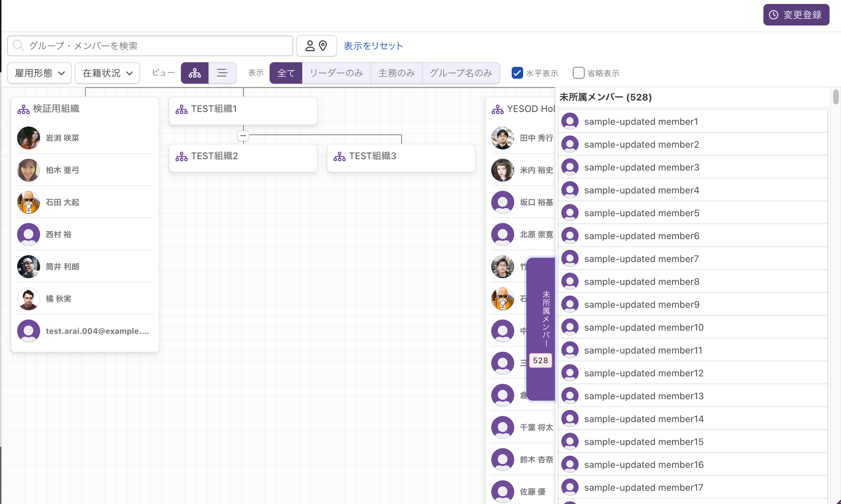
Task: Click 坂口 裕基 default avatar icon
Action: pos(503,202)
